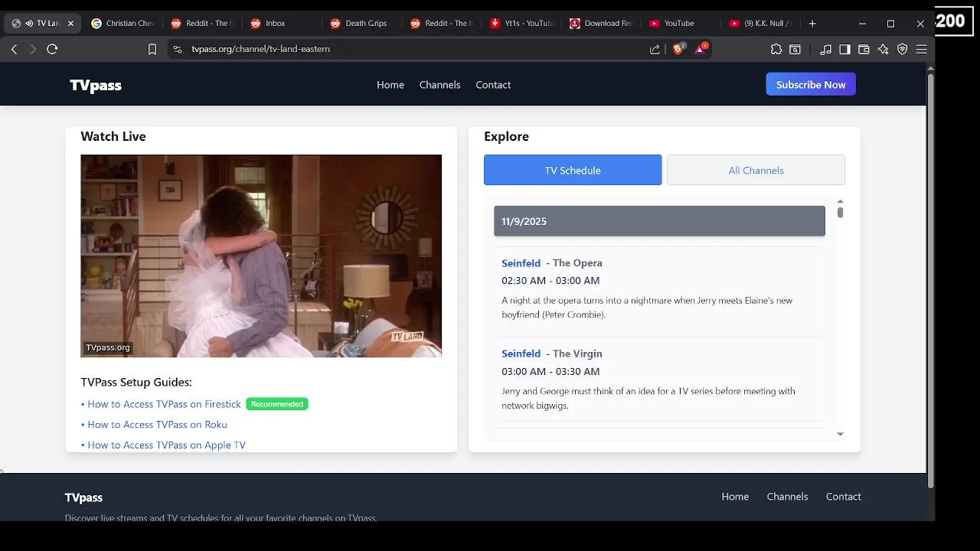Screen dimensions: 980x551
Task: Switch to the Yt1s YouTube tab
Action: 520,23
